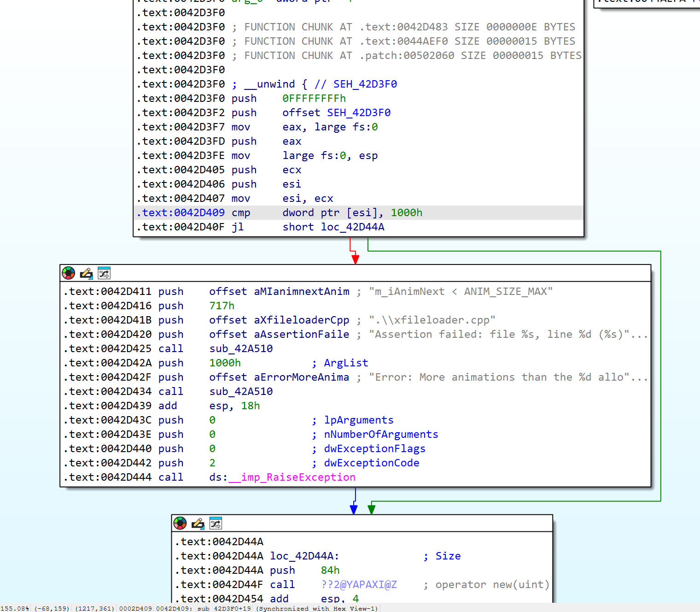700x612 pixels.
Task: Click the edit pencil icon on the bottom node
Action: click(x=198, y=524)
